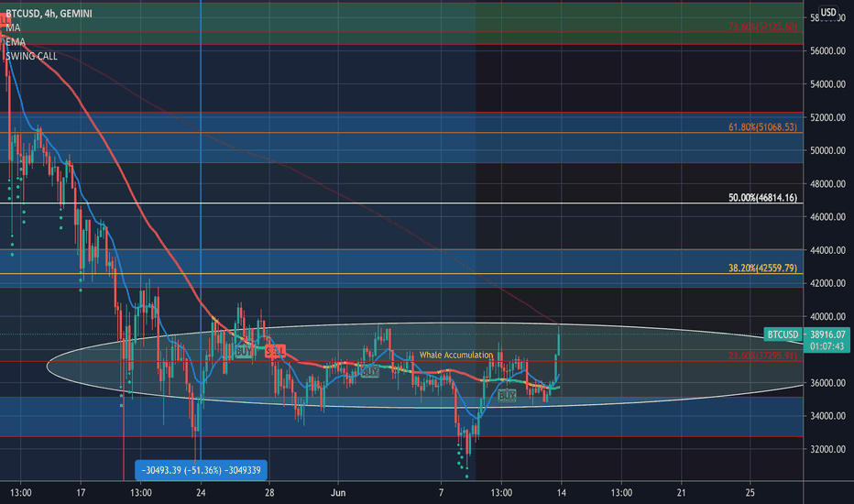Click the blue price range measurement label
Screen dimensions: 854x504
[x=201, y=470]
